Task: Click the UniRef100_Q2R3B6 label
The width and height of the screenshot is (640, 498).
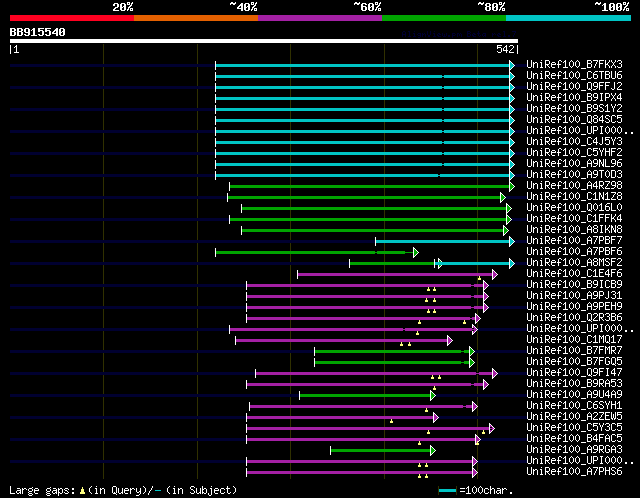Action: click(574, 318)
